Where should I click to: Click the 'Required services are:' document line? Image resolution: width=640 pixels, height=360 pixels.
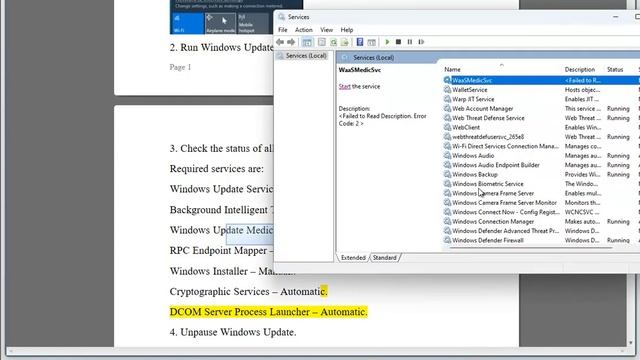click(217, 169)
